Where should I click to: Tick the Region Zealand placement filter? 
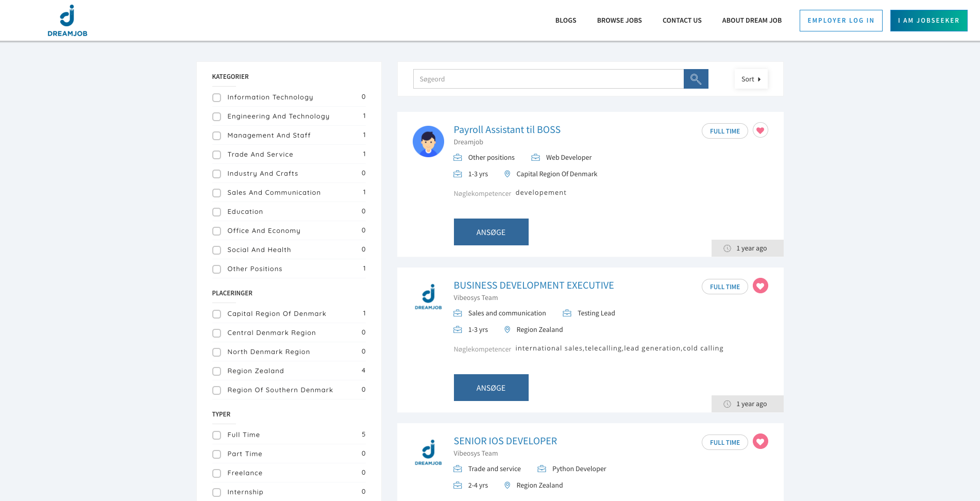(217, 372)
